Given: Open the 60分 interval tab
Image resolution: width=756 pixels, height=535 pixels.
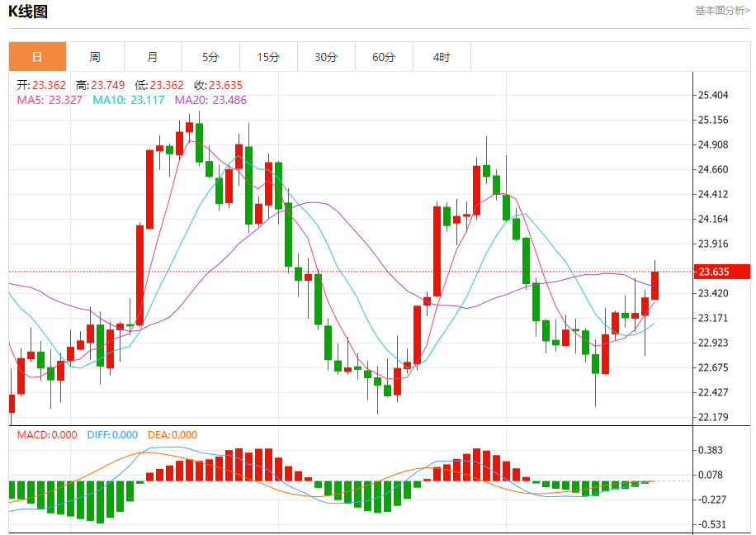Looking at the screenshot, I should (x=384, y=57).
